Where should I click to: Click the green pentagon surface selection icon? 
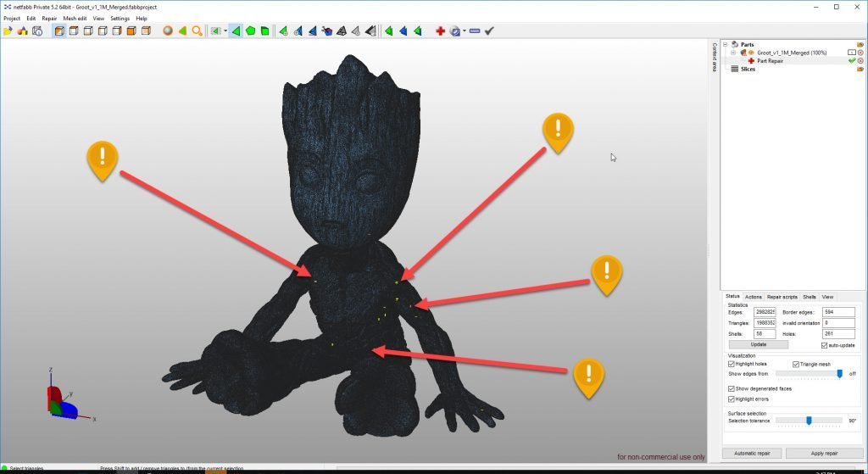pyautogui.click(x=251, y=31)
